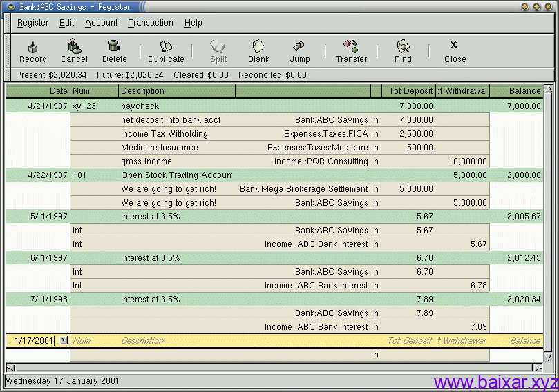
Task: Duplicate the transaction via toolbar icon
Action: point(166,47)
